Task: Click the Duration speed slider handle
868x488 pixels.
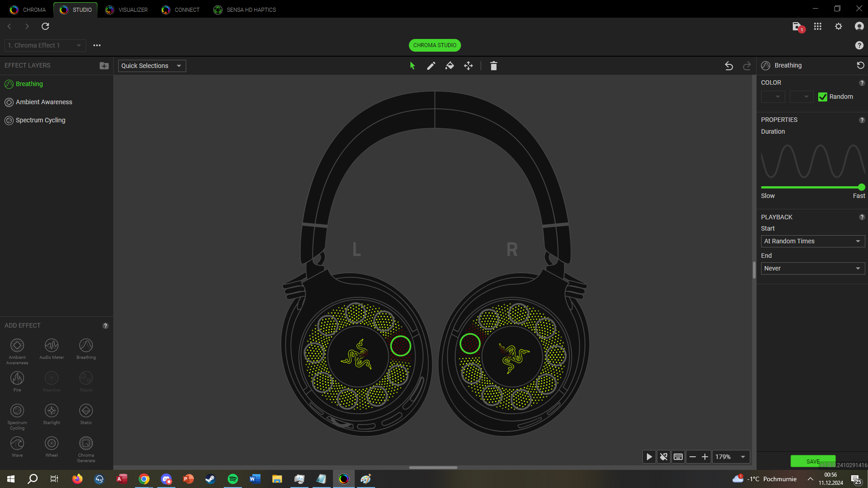Action: (861, 187)
